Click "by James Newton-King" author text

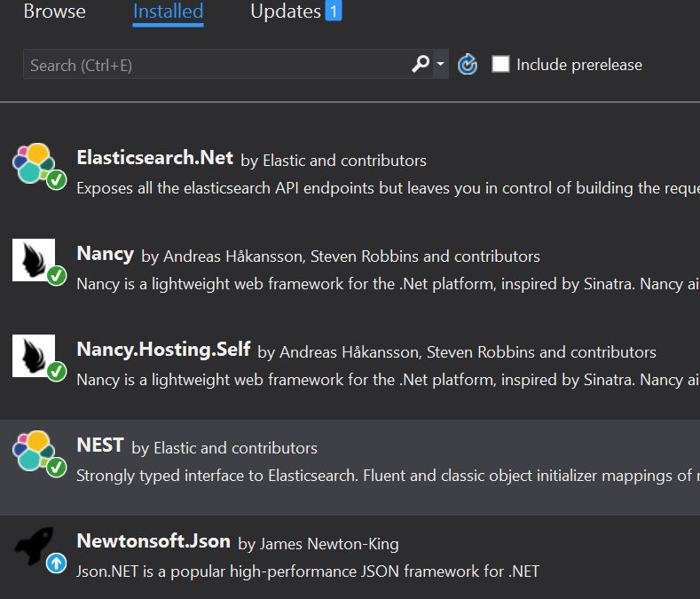(x=319, y=544)
